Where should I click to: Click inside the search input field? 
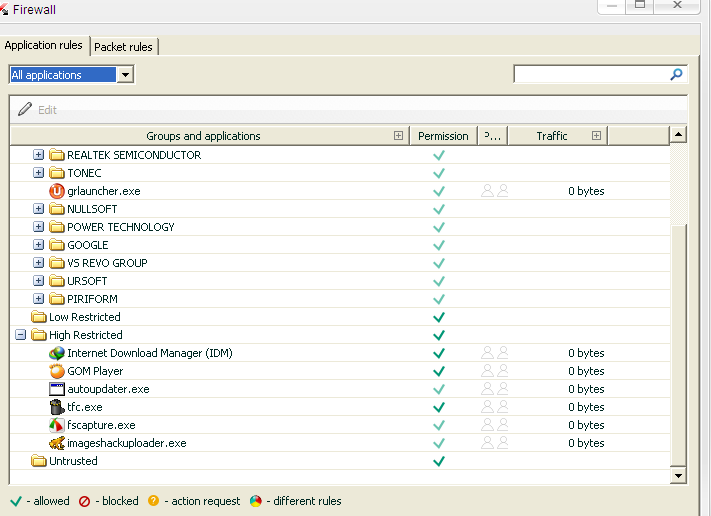pyautogui.click(x=591, y=74)
